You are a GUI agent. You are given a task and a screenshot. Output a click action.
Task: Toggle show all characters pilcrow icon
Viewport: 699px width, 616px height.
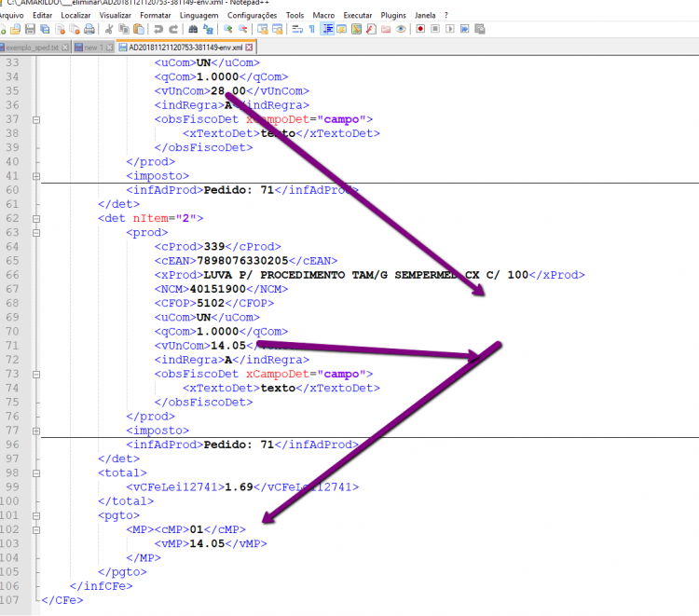312,30
